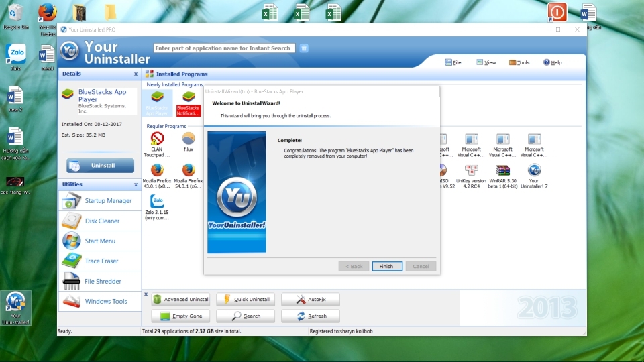Open Startup Manager utility

[100, 200]
